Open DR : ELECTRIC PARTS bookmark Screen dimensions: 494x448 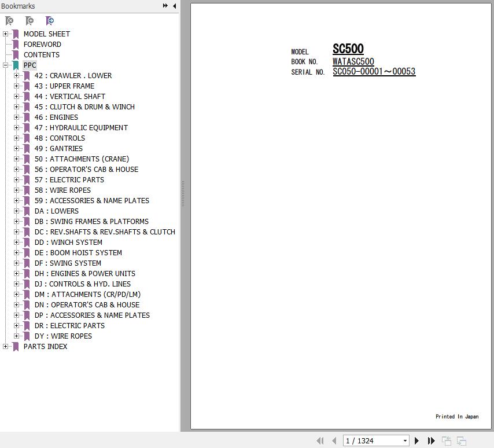click(69, 325)
